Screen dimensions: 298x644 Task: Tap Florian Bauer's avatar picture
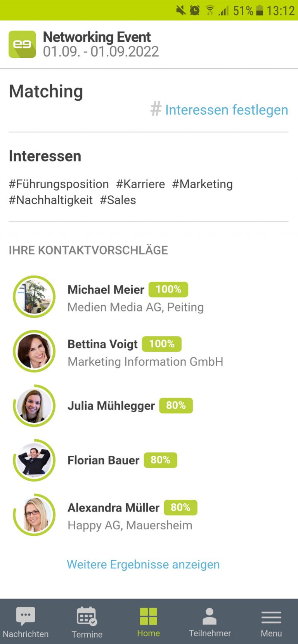[x=34, y=460]
